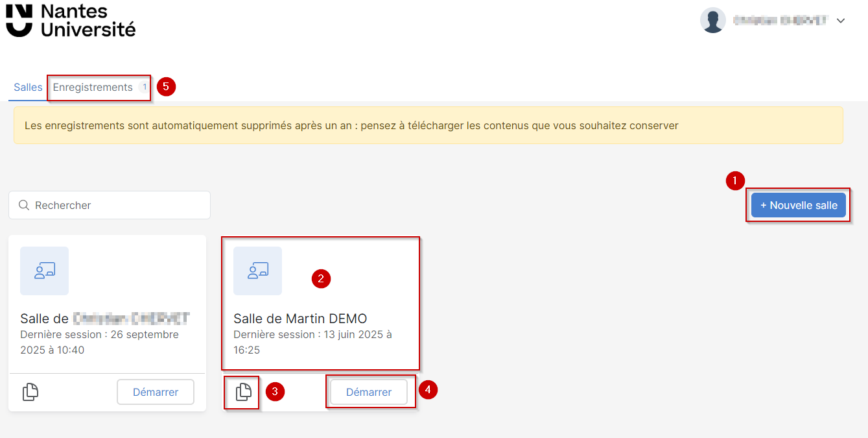Click the Martin DEMO room classroom icon
Screen dimensions: 868x438
click(x=257, y=271)
